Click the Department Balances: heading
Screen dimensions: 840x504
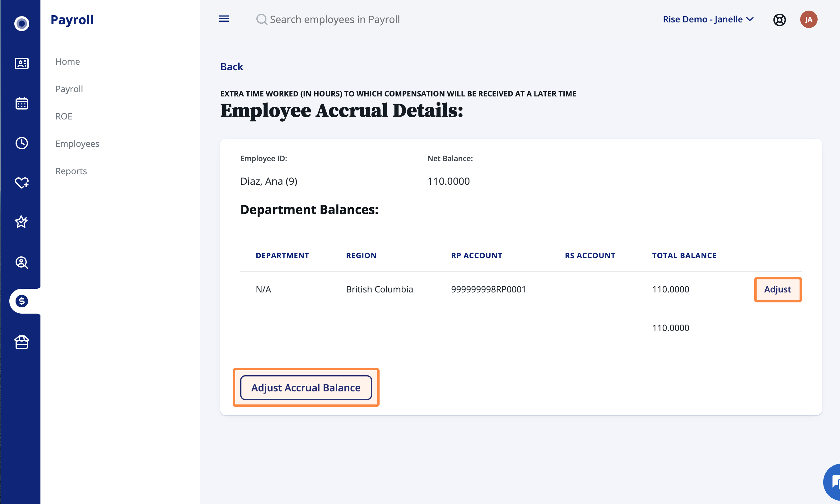point(309,210)
